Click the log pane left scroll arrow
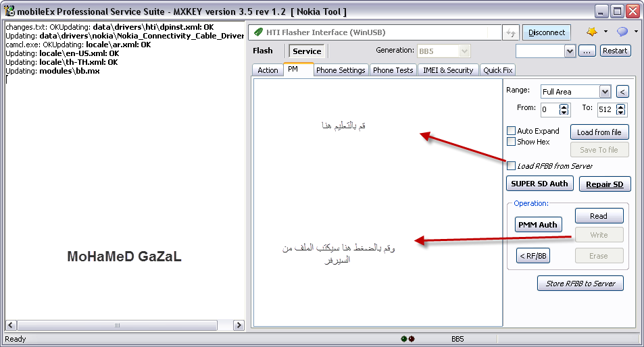The width and height of the screenshot is (644, 347). [x=11, y=325]
